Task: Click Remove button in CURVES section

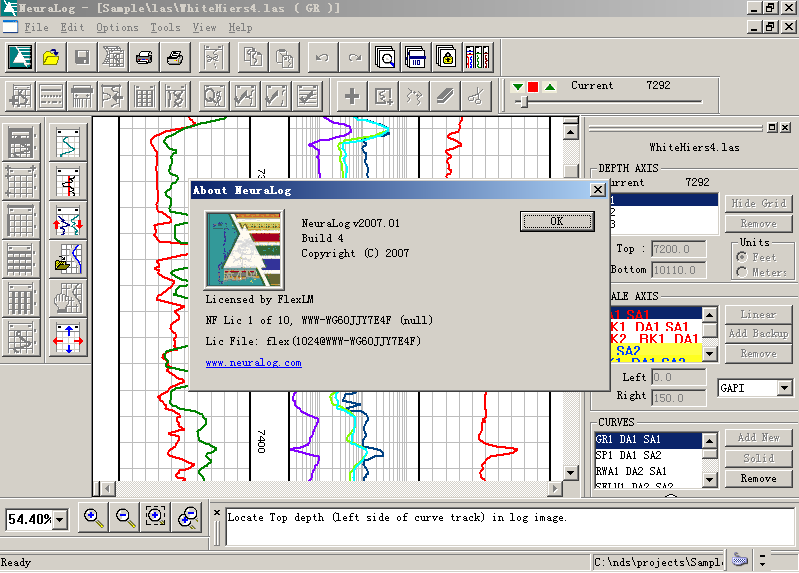Action: point(759,479)
